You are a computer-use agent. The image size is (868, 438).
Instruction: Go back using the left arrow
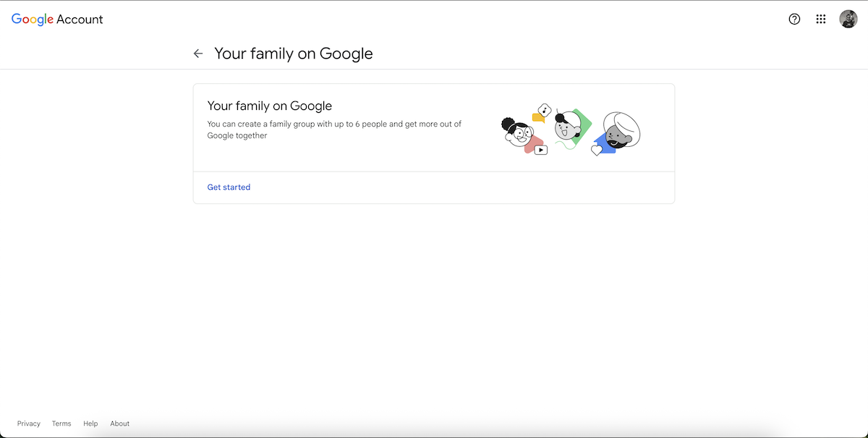pos(198,54)
